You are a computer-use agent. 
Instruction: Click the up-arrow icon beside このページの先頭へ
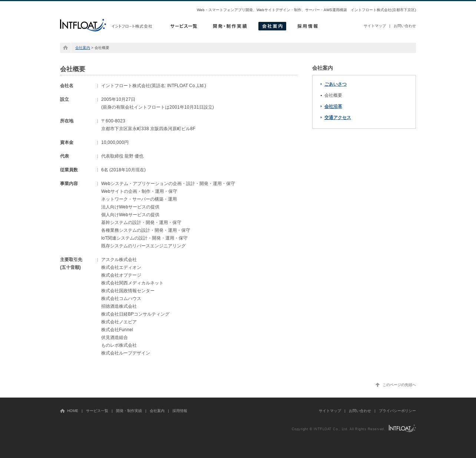(377, 385)
